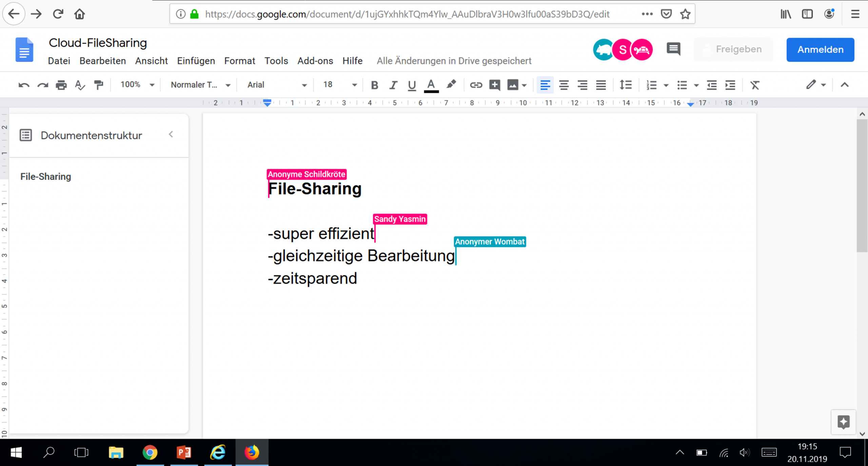868x466 pixels.
Task: Select File-Sharing heading in document outline
Action: pyautogui.click(x=45, y=176)
